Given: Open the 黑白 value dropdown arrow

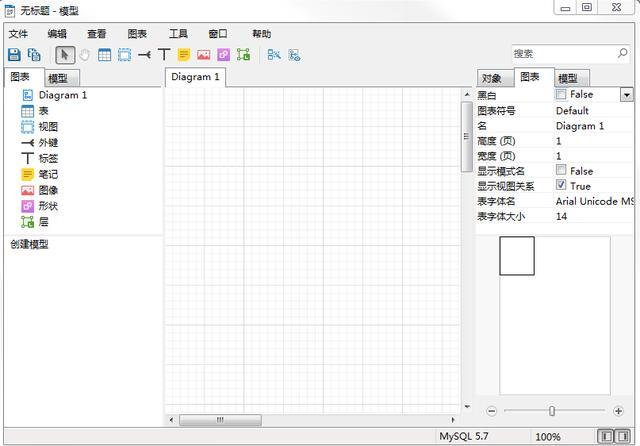Looking at the screenshot, I should (627, 95).
